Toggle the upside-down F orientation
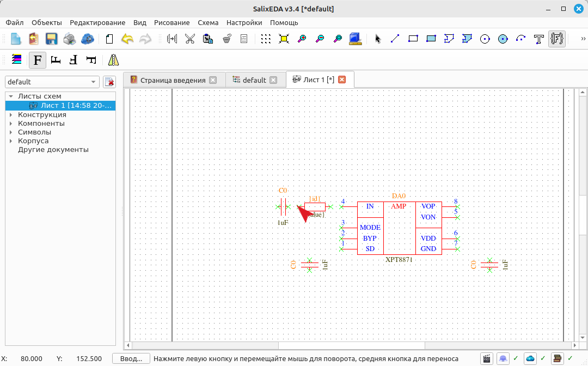 [73, 59]
